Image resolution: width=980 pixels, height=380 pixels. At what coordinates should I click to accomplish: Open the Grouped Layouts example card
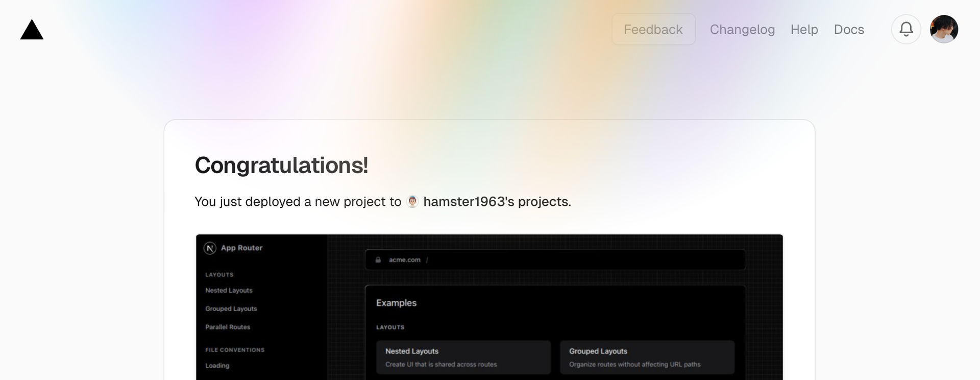647,358
